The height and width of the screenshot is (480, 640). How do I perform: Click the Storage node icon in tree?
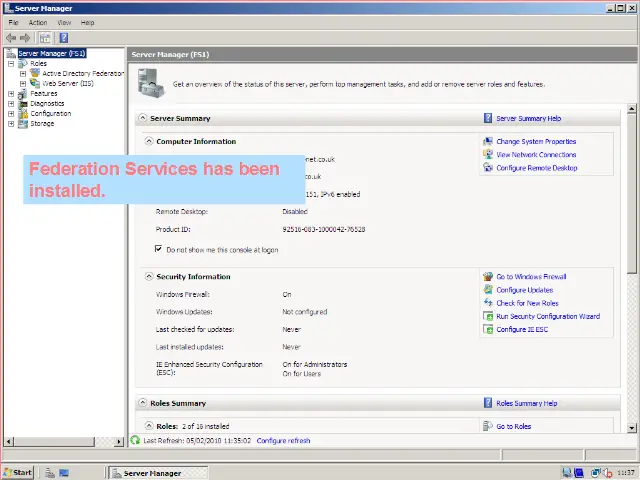tap(23, 123)
